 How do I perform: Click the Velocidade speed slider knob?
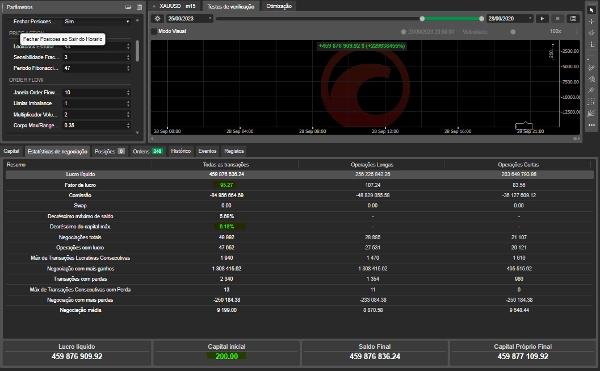513,32
